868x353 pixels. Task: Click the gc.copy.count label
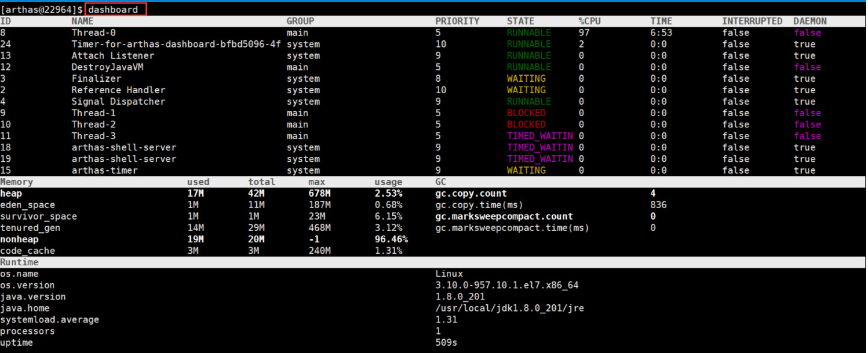coord(471,193)
